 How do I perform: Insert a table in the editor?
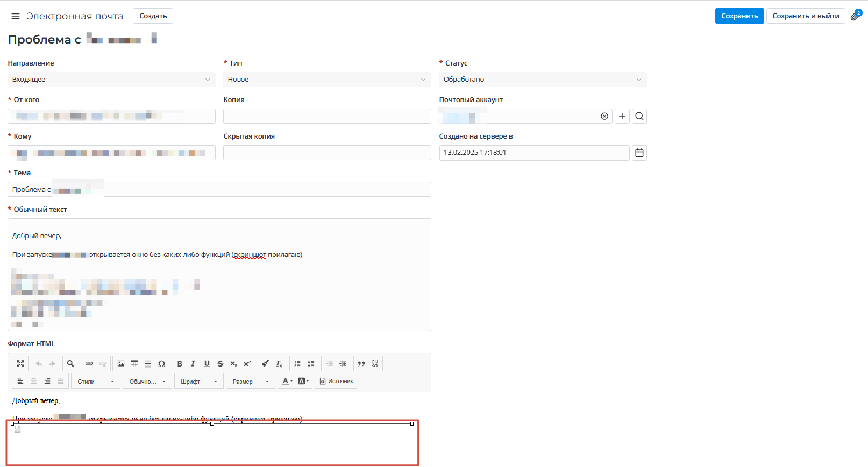[x=134, y=364]
